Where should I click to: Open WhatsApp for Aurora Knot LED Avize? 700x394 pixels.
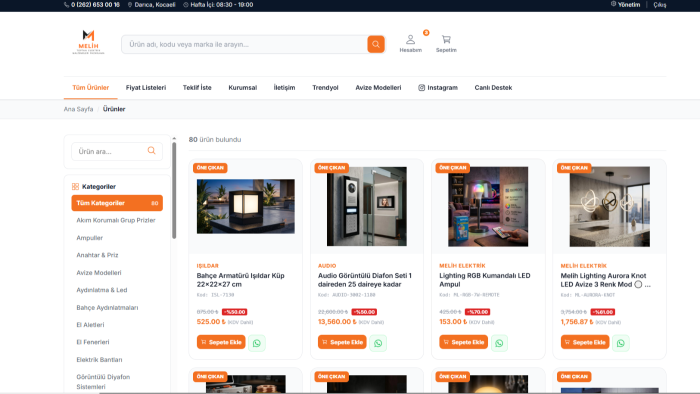pyautogui.click(x=621, y=343)
